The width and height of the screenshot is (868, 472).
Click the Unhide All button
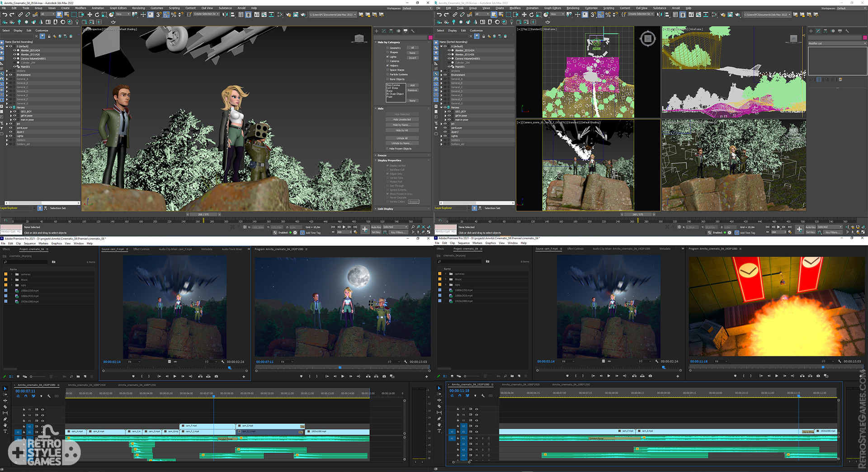402,138
